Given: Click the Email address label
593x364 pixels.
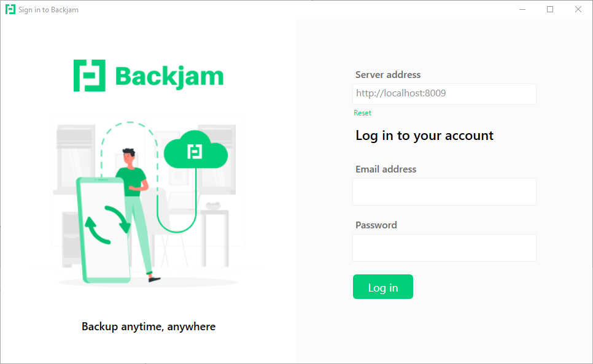Looking at the screenshot, I should pyautogui.click(x=386, y=169).
